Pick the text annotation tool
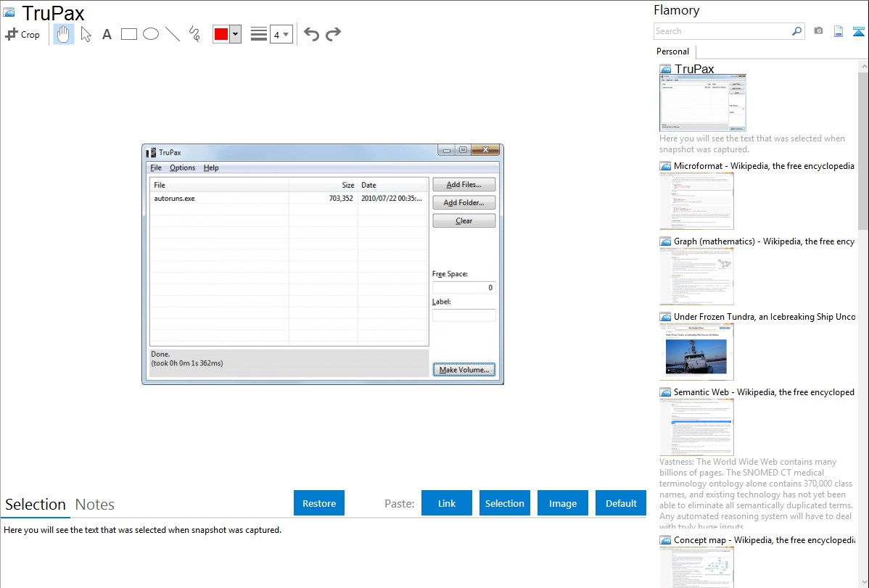This screenshot has height=588, width=869. [x=107, y=34]
